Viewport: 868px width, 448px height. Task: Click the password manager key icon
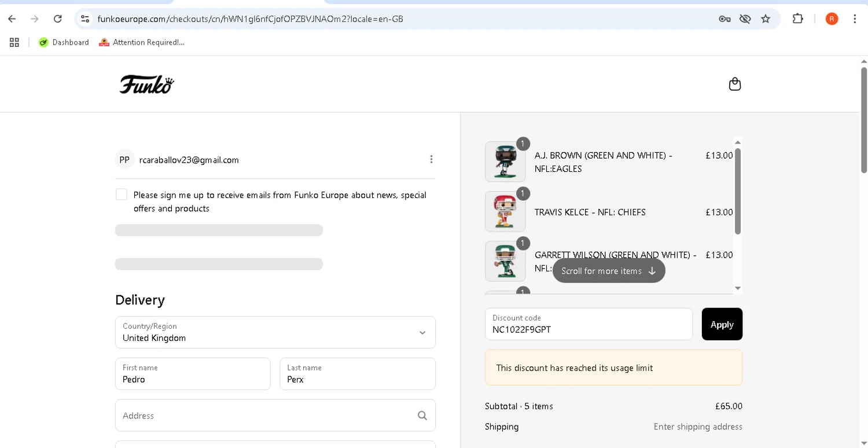[724, 19]
